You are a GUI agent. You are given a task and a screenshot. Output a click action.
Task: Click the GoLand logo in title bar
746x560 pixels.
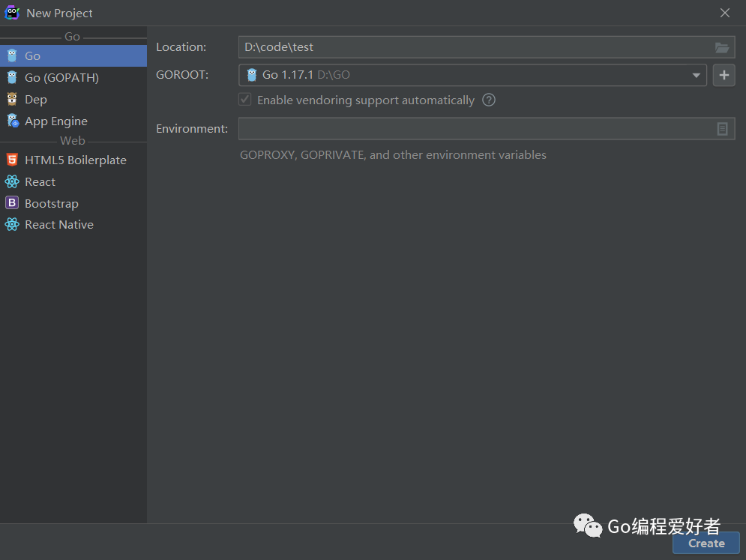tap(12, 13)
